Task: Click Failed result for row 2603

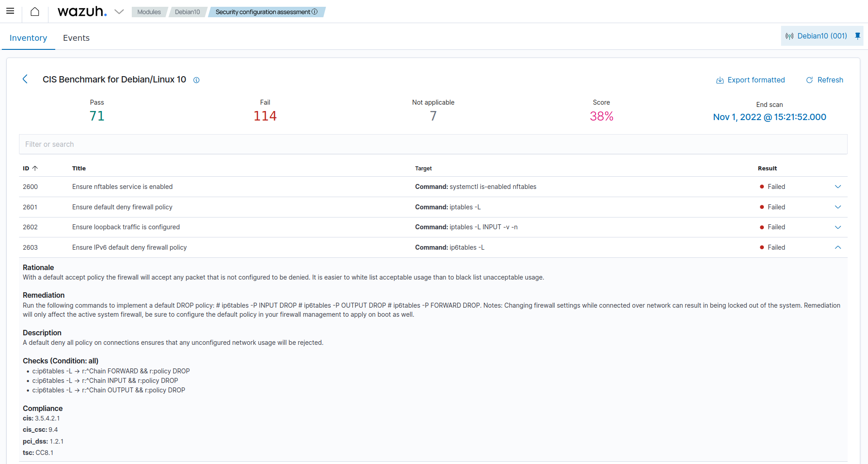Action: (772, 247)
